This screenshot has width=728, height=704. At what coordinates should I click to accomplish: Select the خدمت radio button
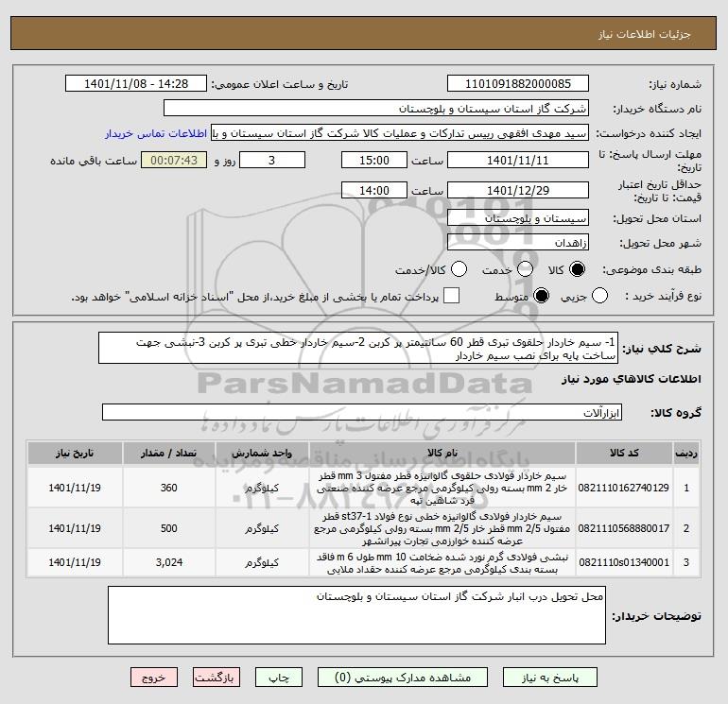[x=525, y=269]
